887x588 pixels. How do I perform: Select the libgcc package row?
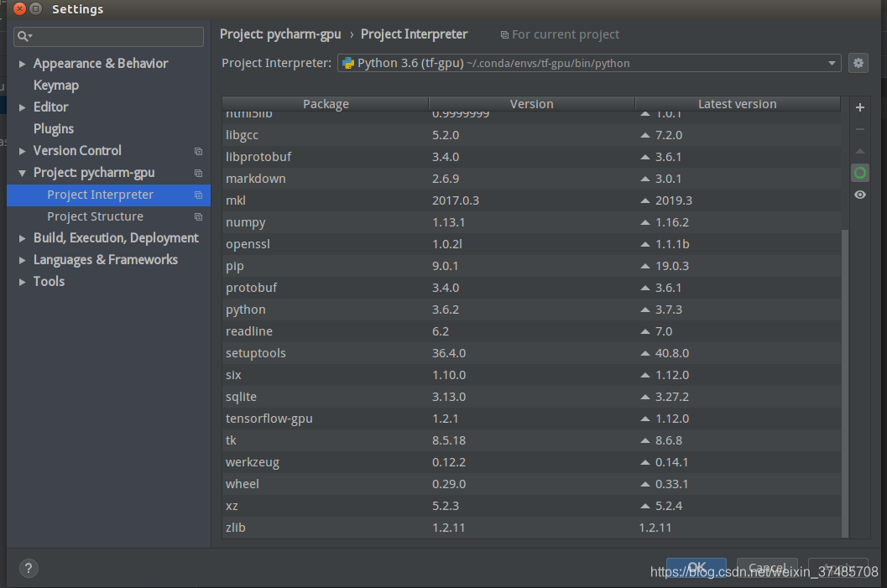point(532,135)
